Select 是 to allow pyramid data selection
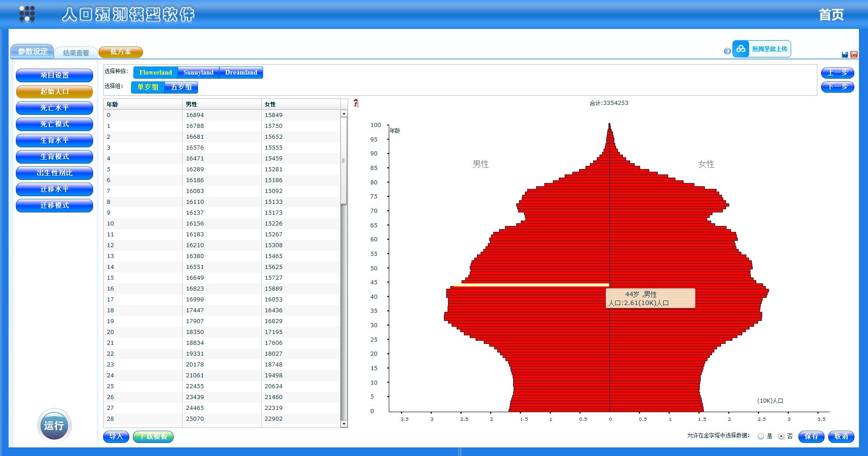 click(x=761, y=436)
